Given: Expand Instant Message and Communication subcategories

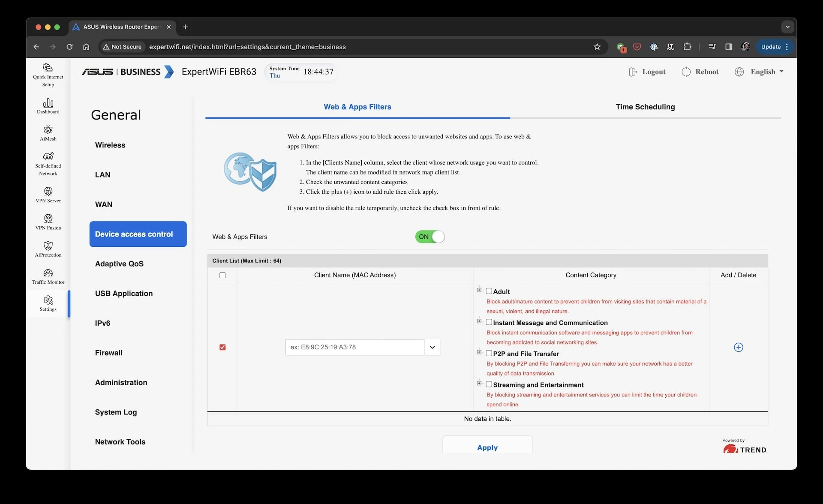Looking at the screenshot, I should tap(479, 321).
